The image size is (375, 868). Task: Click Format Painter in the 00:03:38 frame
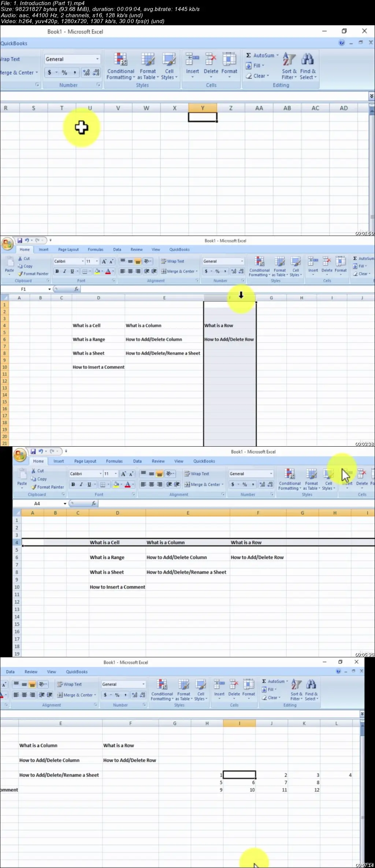click(33, 274)
